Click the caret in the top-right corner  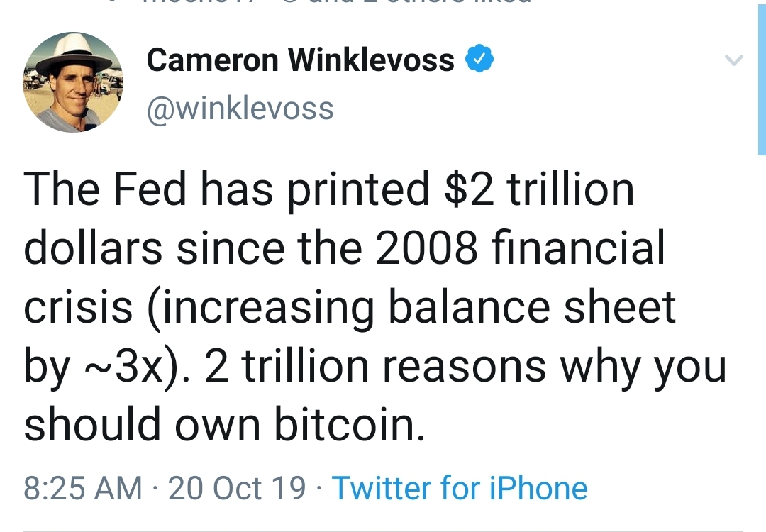(733, 60)
